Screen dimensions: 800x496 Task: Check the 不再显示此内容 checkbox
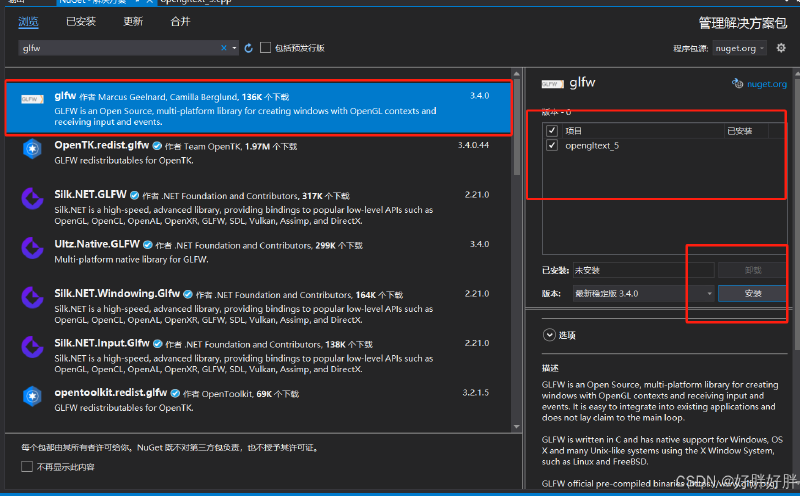coord(27,466)
